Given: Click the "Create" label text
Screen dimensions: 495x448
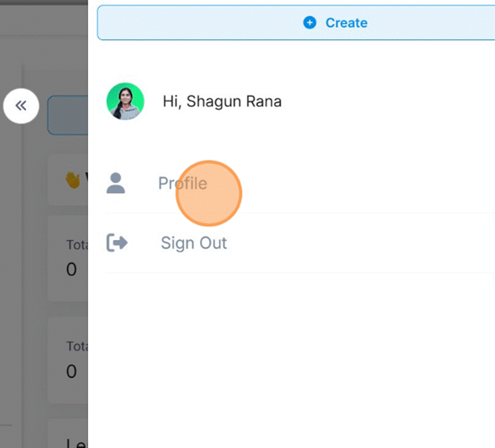Looking at the screenshot, I should pyautogui.click(x=346, y=23).
